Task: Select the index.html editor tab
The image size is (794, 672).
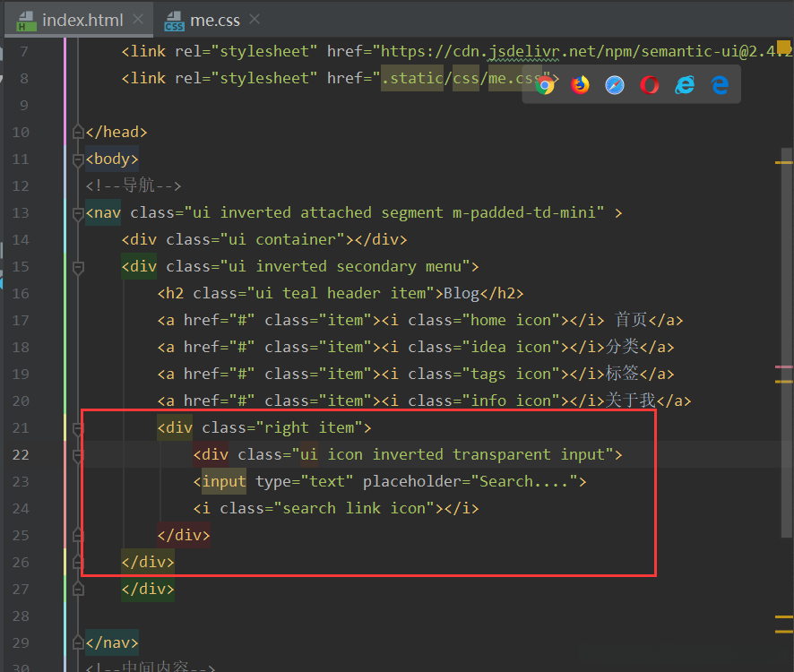Action: click(82, 20)
